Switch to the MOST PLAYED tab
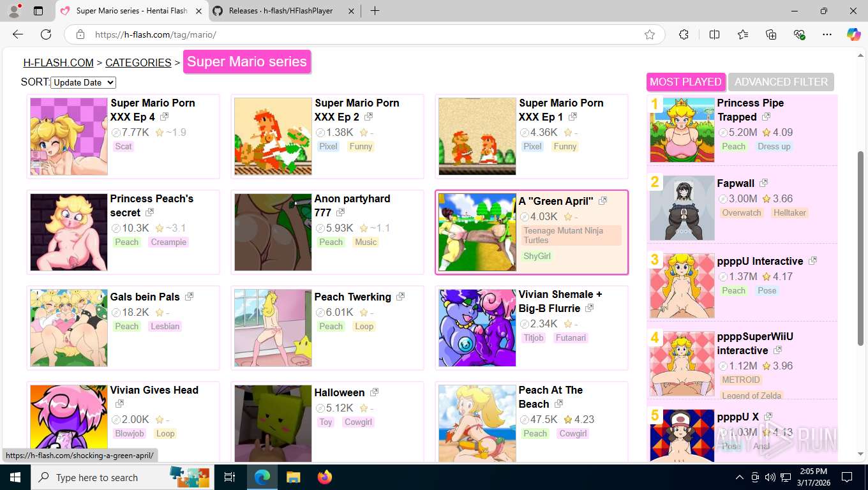The image size is (868, 490). tap(685, 82)
